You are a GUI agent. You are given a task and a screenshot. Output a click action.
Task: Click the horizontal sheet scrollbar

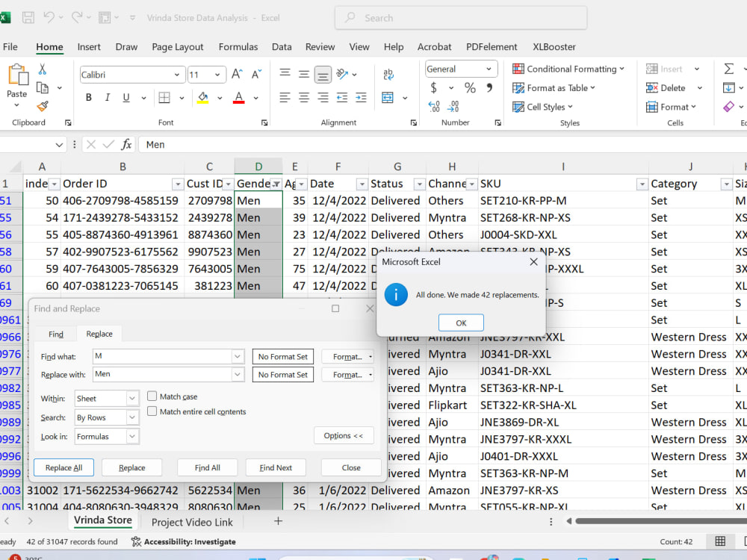point(660,521)
